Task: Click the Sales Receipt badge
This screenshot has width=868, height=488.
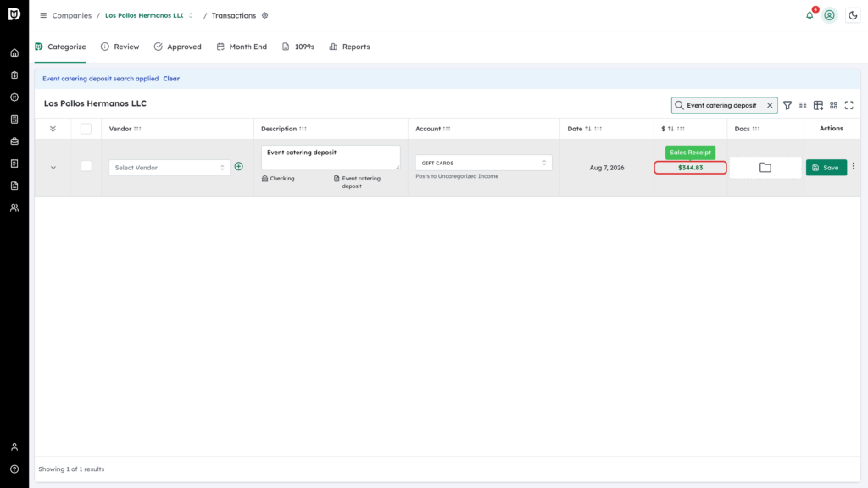Action: tap(690, 152)
